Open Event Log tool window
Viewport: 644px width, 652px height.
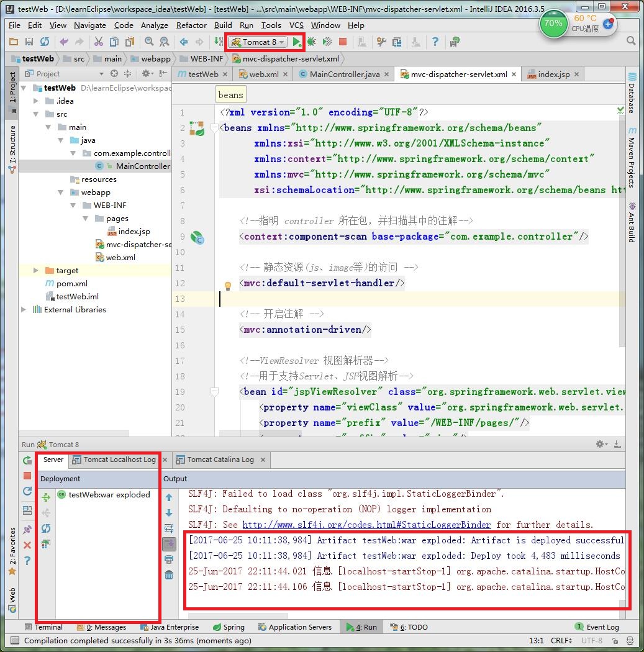pyautogui.click(x=597, y=627)
